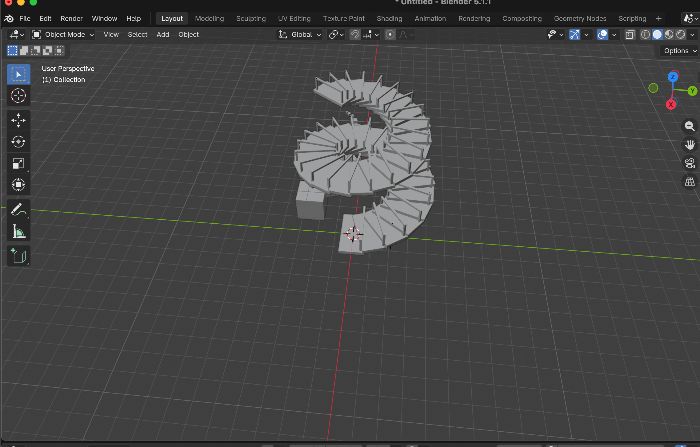Select the Rotate tool
The width and height of the screenshot is (700, 447).
[18, 142]
